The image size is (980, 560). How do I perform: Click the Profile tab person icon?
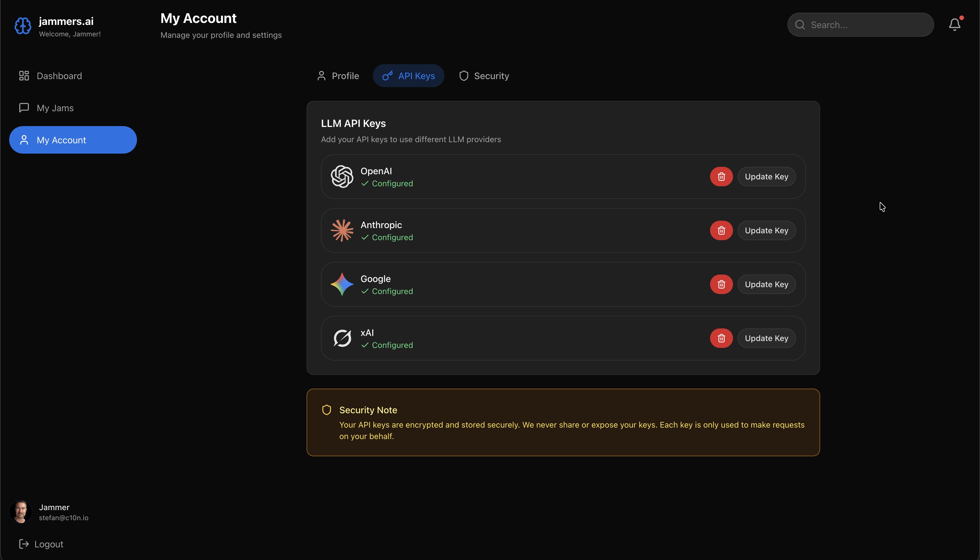322,76
